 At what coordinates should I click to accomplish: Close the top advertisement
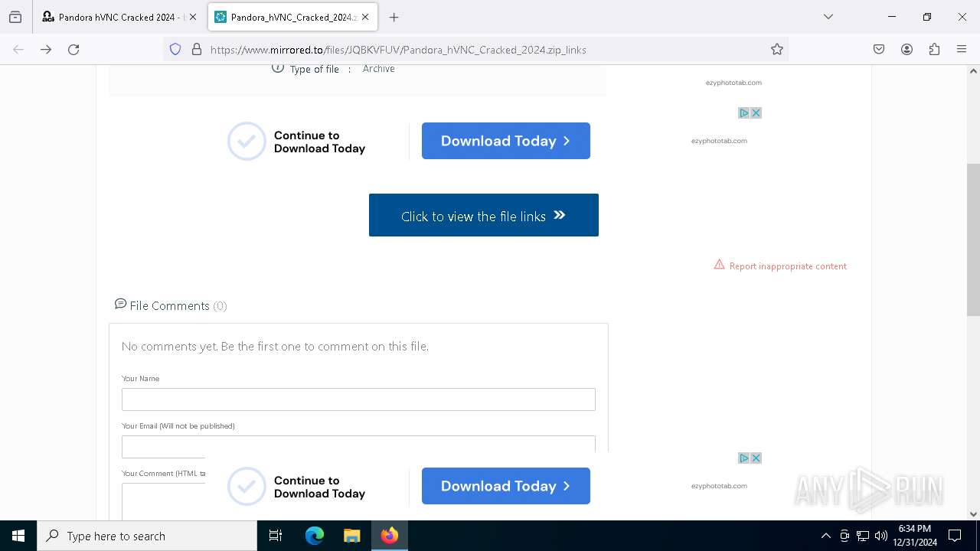click(756, 112)
